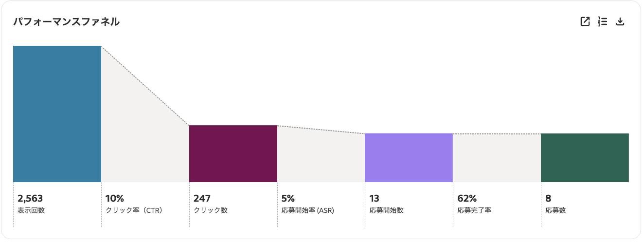The image size is (644, 244).
Task: Click the 62% completion rate value
Action: (467, 198)
